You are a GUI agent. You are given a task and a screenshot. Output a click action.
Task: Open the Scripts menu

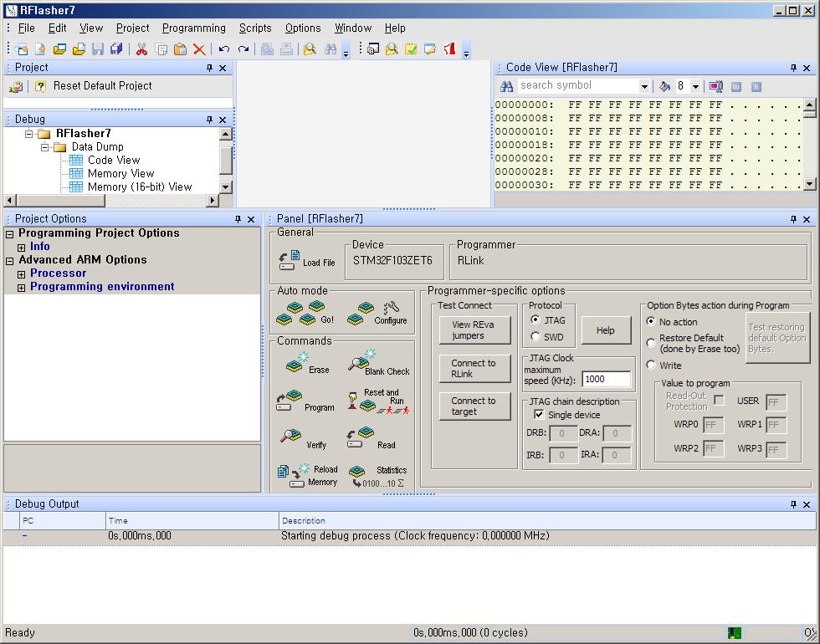click(255, 28)
